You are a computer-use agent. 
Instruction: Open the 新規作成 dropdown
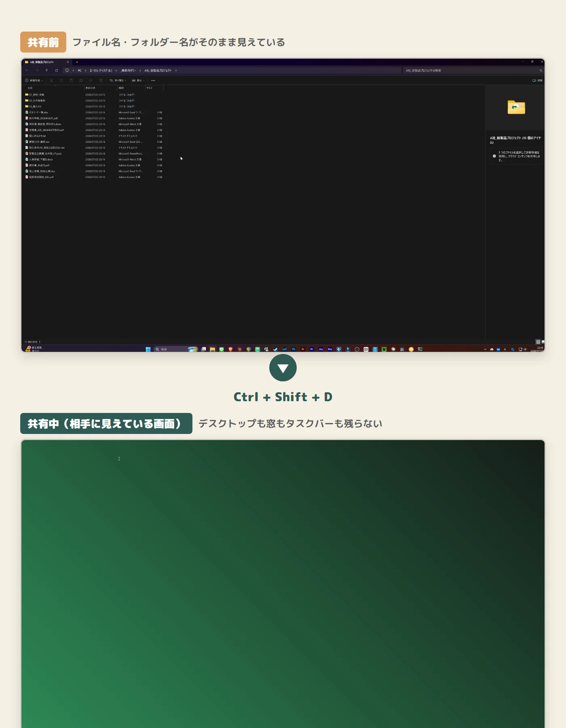34,80
